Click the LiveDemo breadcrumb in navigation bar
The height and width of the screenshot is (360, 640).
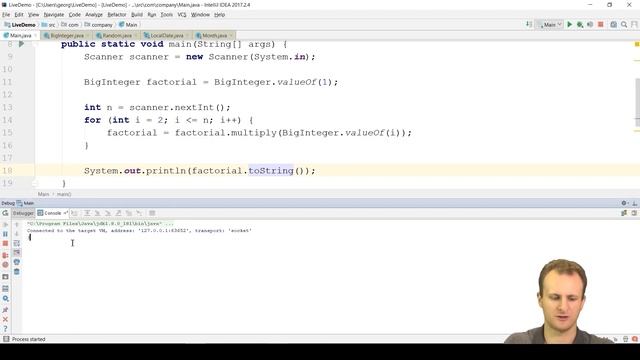tap(20, 25)
